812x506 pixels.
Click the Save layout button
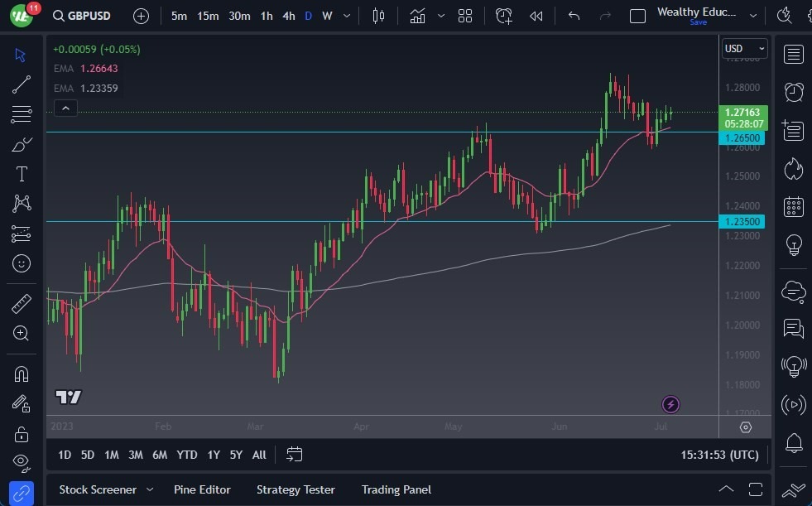(x=698, y=22)
